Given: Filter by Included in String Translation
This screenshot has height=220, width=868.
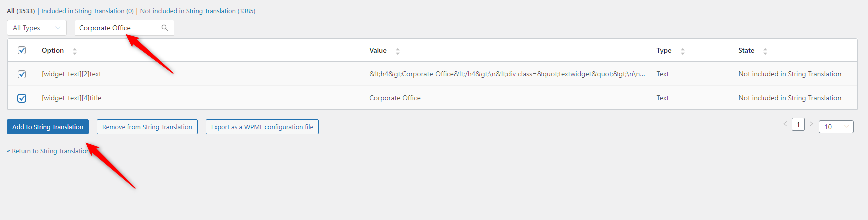Looking at the screenshot, I should (88, 11).
